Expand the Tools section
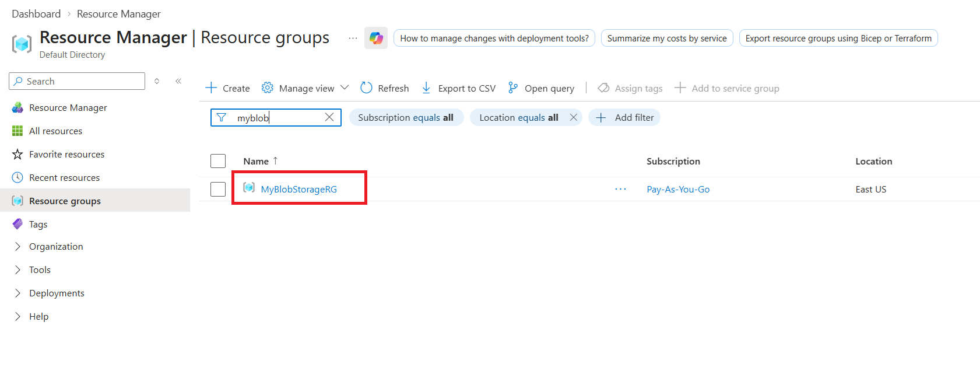 click(x=17, y=269)
